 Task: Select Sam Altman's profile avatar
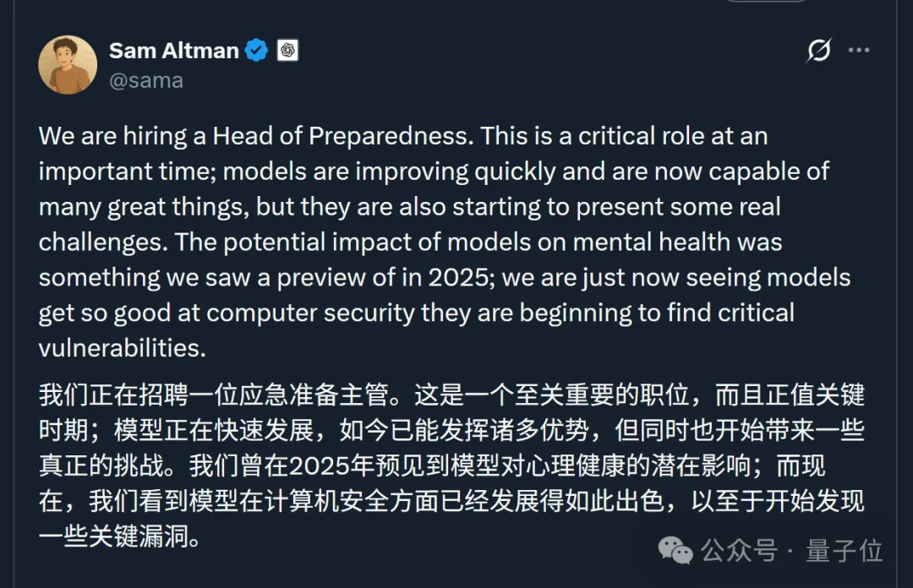(x=68, y=63)
